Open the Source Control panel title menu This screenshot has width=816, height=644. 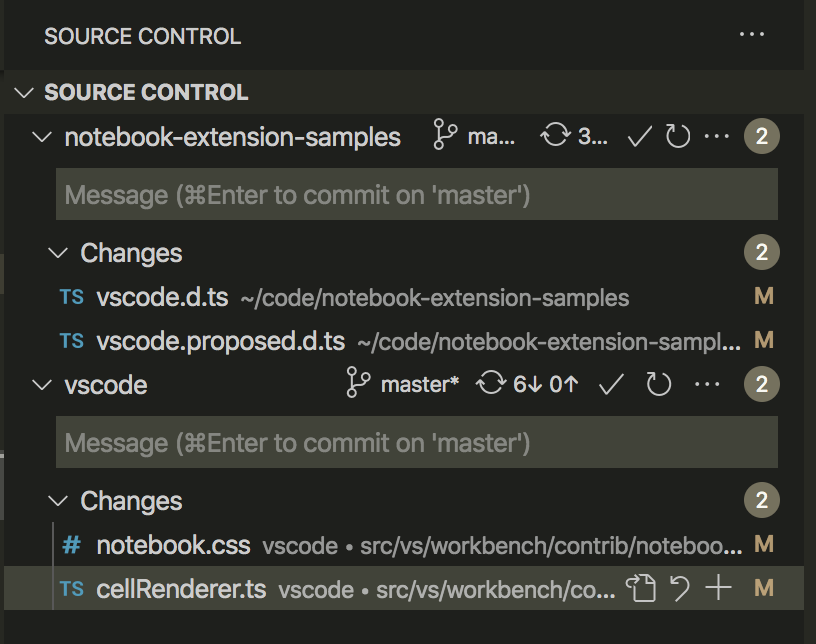pyautogui.click(x=752, y=36)
